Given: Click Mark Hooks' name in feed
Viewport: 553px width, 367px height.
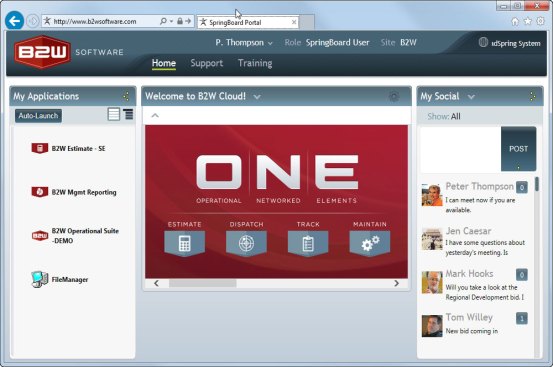Looking at the screenshot, I should 469,274.
